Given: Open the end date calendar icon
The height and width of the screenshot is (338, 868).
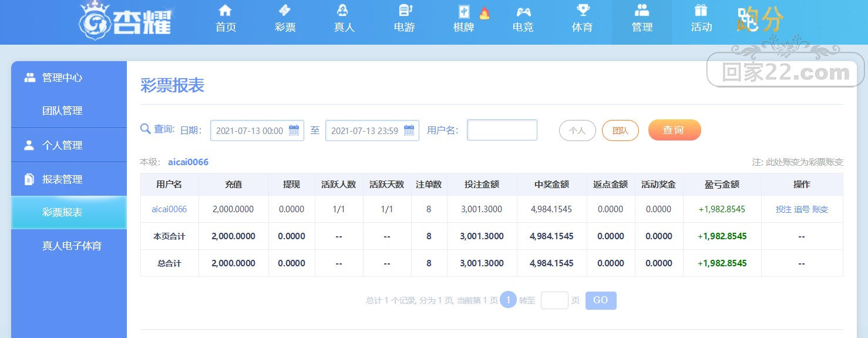Looking at the screenshot, I should coord(409,130).
